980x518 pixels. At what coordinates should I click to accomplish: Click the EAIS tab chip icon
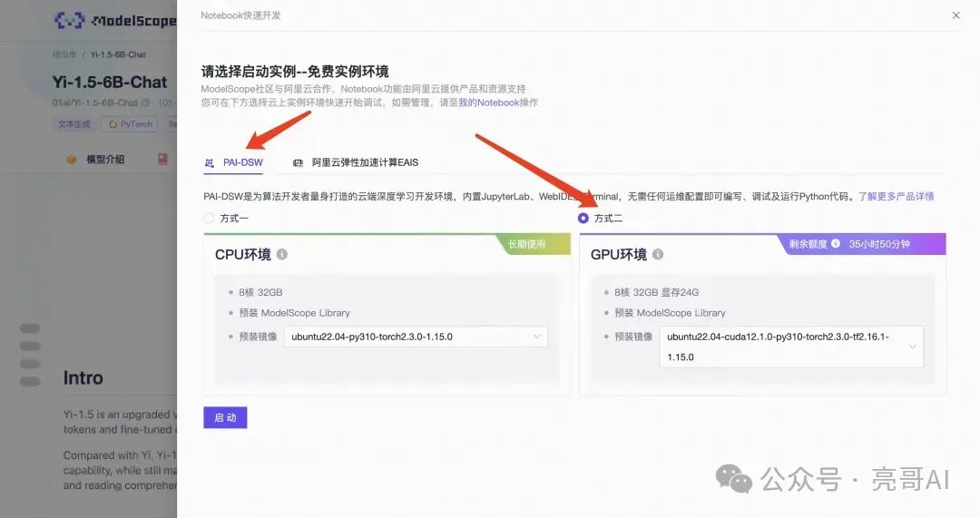point(299,163)
